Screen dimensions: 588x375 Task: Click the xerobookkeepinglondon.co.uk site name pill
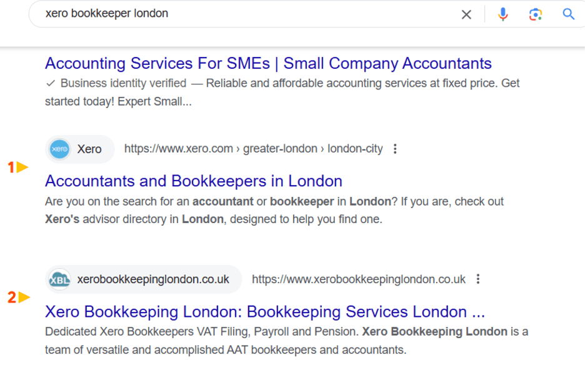pos(153,279)
